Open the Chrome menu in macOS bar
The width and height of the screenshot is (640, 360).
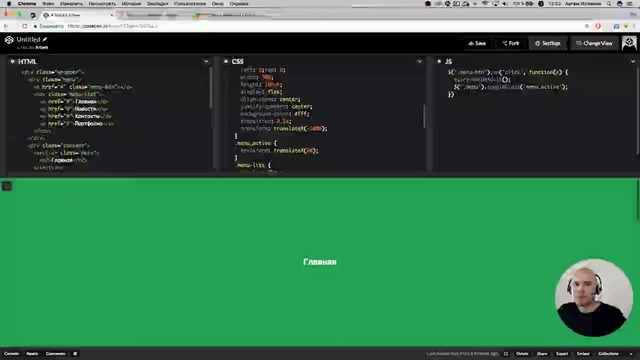click(x=27, y=4)
